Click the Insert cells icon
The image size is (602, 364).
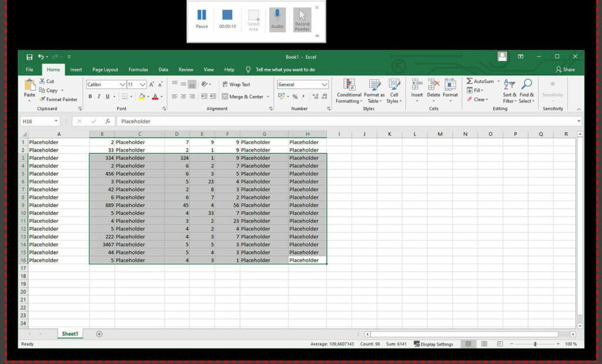417,85
